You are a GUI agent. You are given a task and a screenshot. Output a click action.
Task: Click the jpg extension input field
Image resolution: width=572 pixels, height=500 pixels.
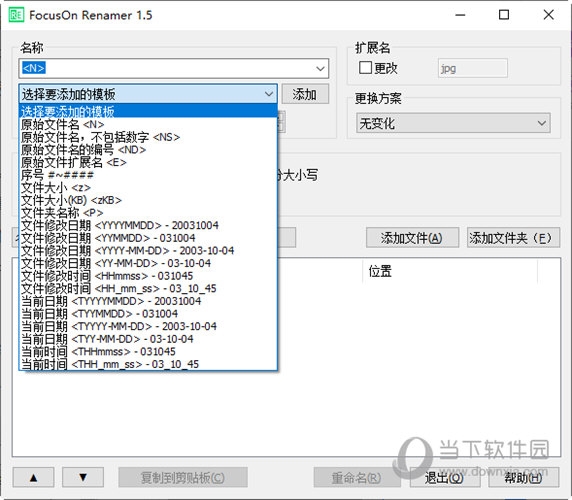[472, 68]
